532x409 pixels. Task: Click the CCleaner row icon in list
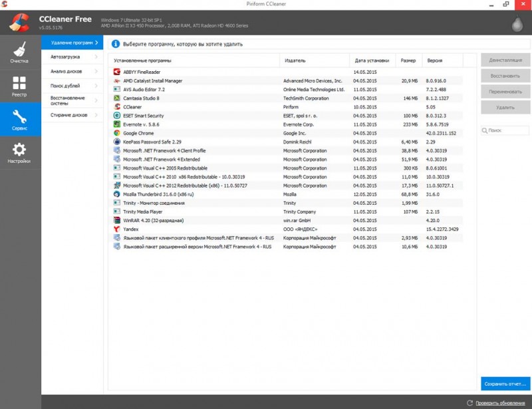click(117, 107)
